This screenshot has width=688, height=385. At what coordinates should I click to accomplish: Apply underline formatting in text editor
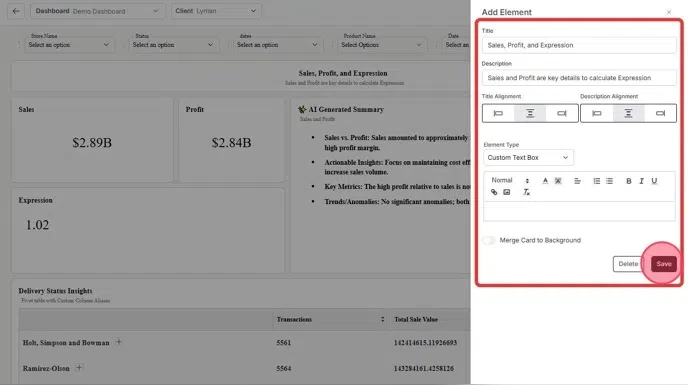[x=654, y=181]
